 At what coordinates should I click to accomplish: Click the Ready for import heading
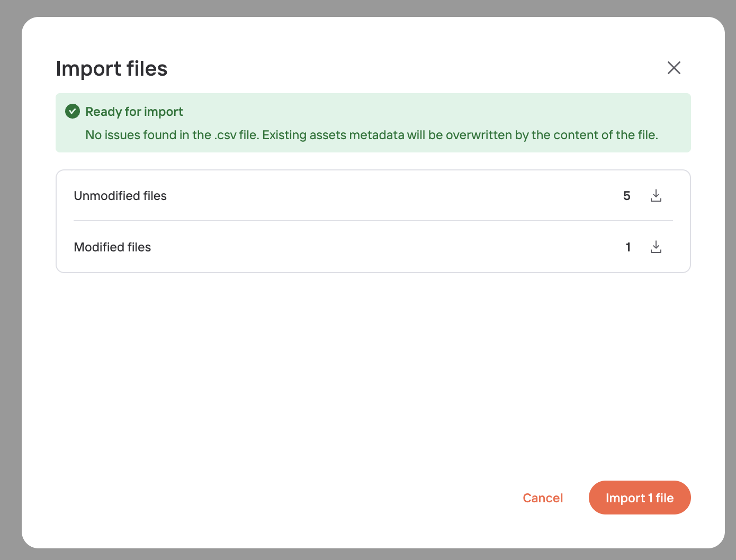pyautogui.click(x=134, y=112)
